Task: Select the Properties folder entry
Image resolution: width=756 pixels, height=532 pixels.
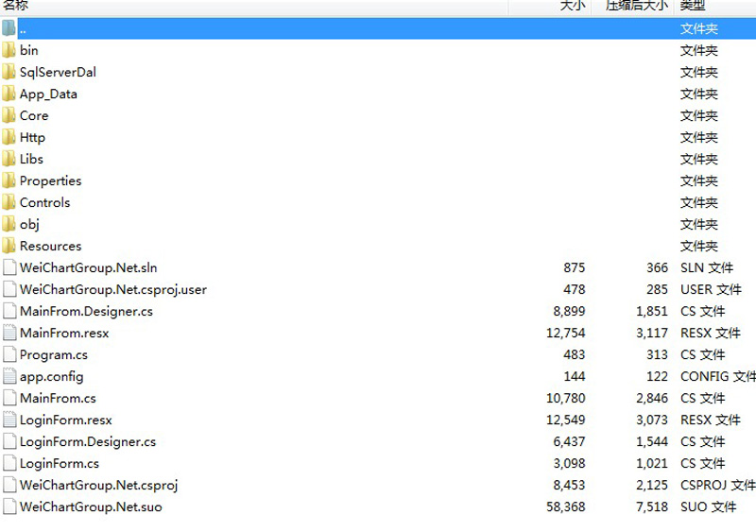Action: tap(50, 180)
